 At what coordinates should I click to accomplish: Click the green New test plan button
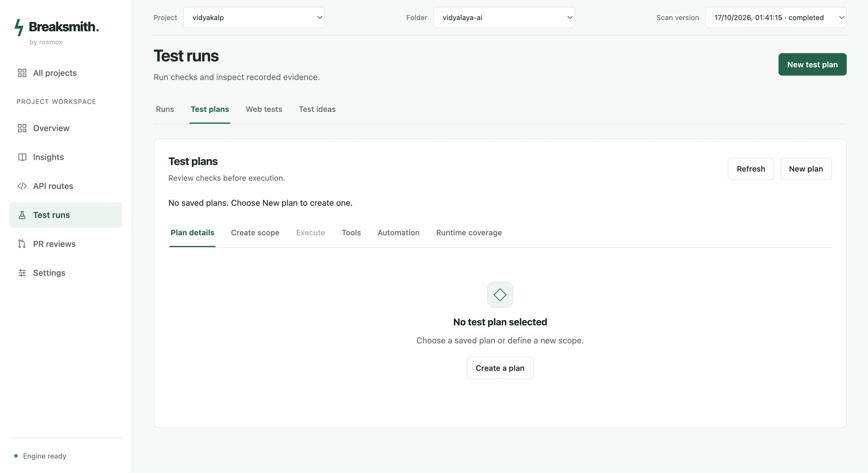click(x=812, y=65)
